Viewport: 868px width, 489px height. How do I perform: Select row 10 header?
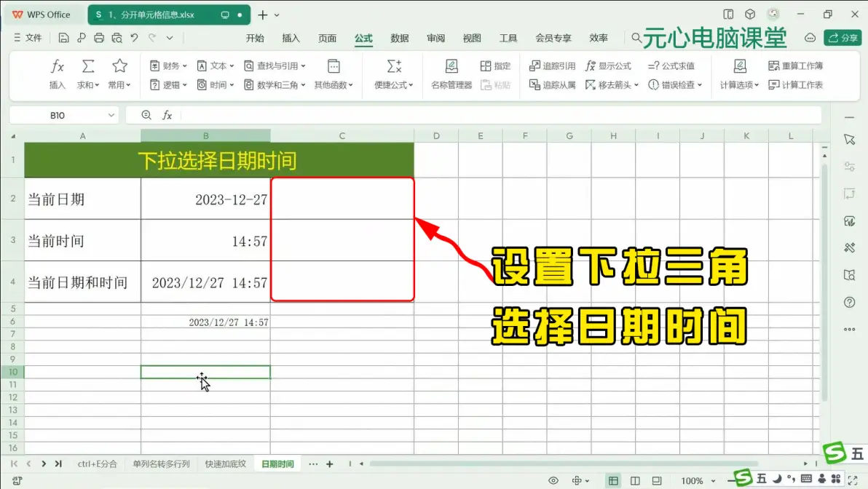point(12,372)
